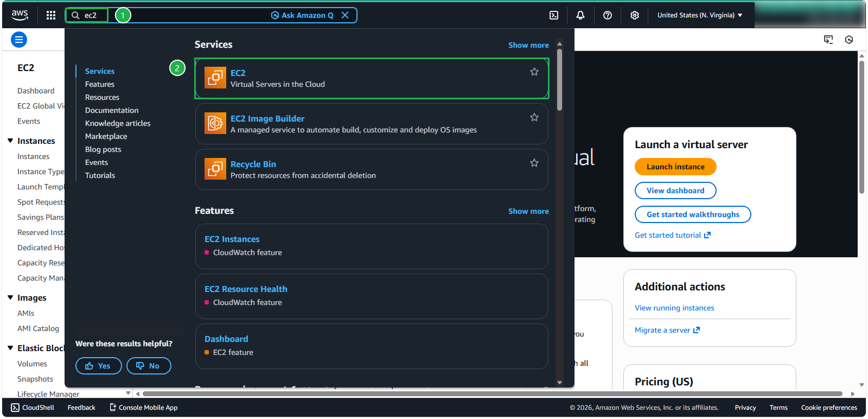Open Dashboard in EC2 sidebar
The width and height of the screenshot is (868, 419).
coord(36,91)
